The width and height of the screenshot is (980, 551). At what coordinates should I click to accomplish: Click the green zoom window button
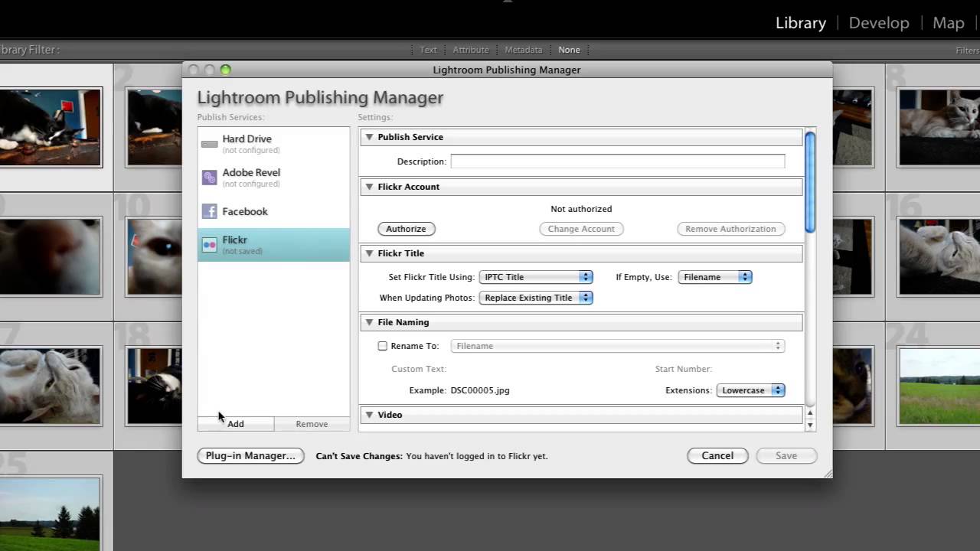(225, 70)
